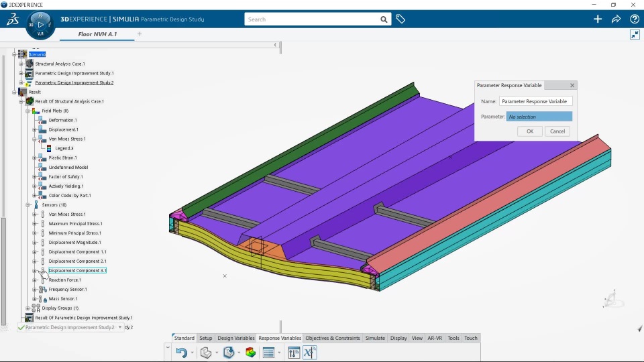
Task: Expand the Display Groups node
Action: tap(28, 308)
